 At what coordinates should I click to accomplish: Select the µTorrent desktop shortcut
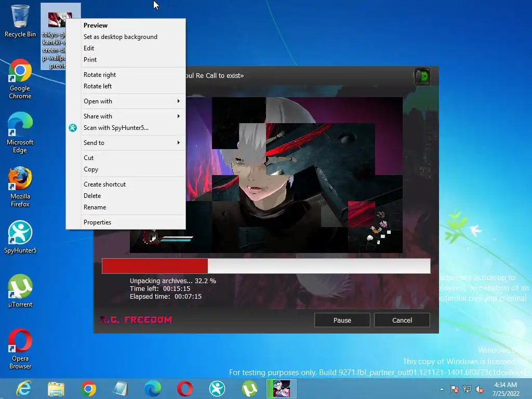click(x=20, y=291)
